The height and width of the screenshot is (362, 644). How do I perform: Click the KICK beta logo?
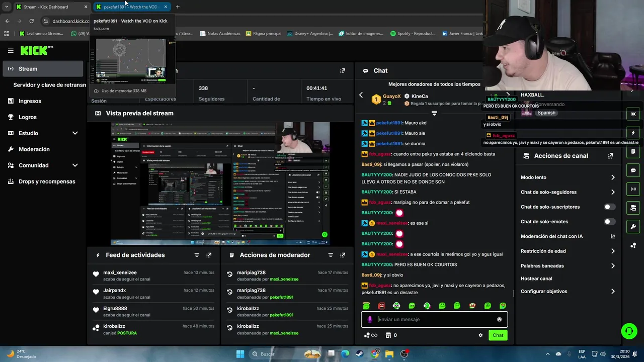coord(37,50)
